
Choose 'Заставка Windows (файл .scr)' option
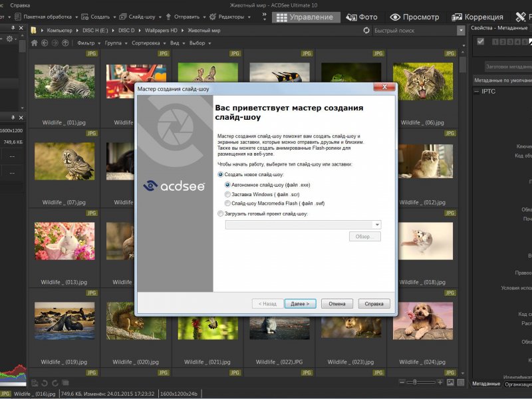point(227,194)
